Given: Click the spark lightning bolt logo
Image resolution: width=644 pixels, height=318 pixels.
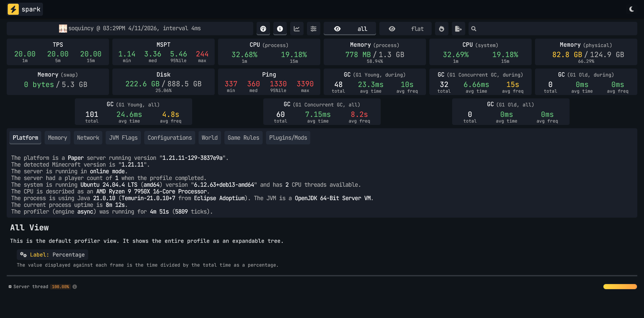Looking at the screenshot, I should pos(13,9).
